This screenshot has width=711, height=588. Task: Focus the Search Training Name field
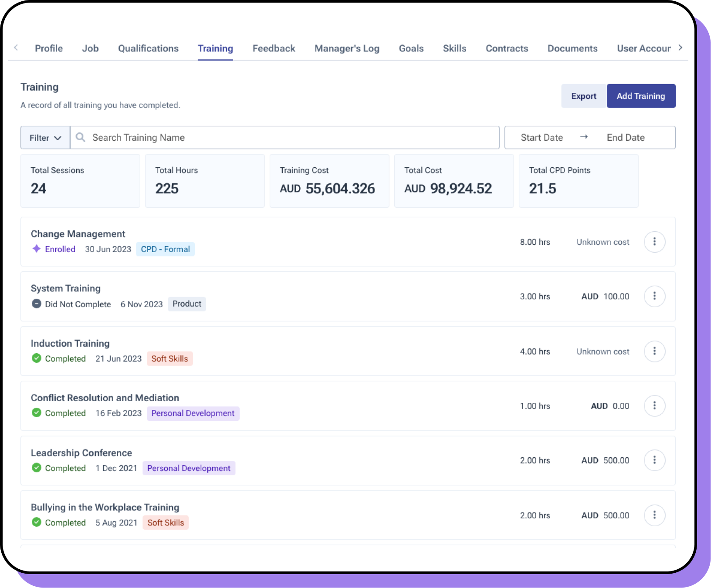(288, 138)
